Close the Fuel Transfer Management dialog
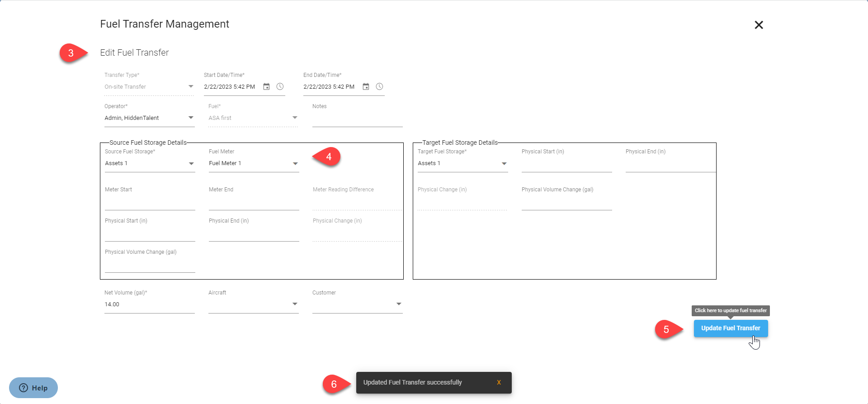Viewport: 868px width, 404px height. coord(759,25)
